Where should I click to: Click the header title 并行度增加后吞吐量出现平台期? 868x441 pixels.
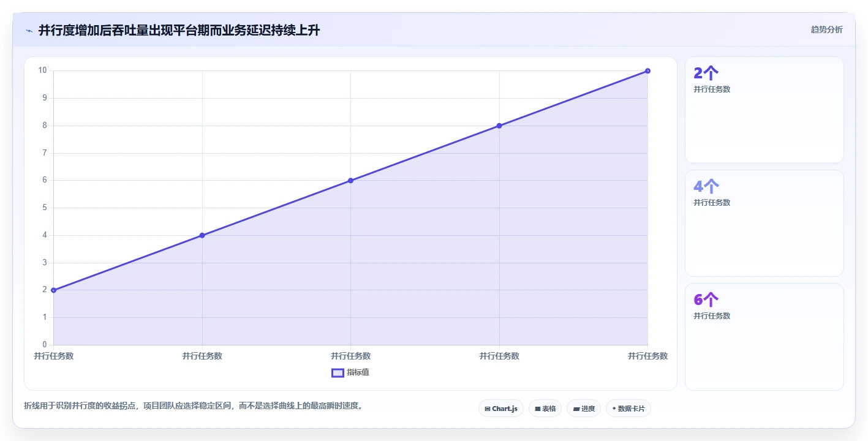point(179,30)
